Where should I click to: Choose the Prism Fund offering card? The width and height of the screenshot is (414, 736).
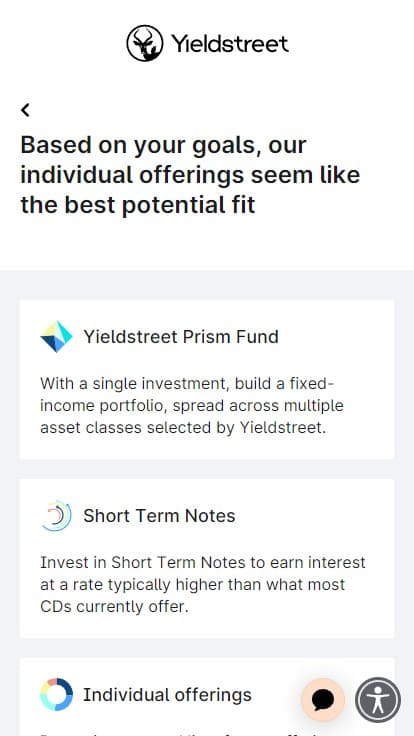[207, 379]
